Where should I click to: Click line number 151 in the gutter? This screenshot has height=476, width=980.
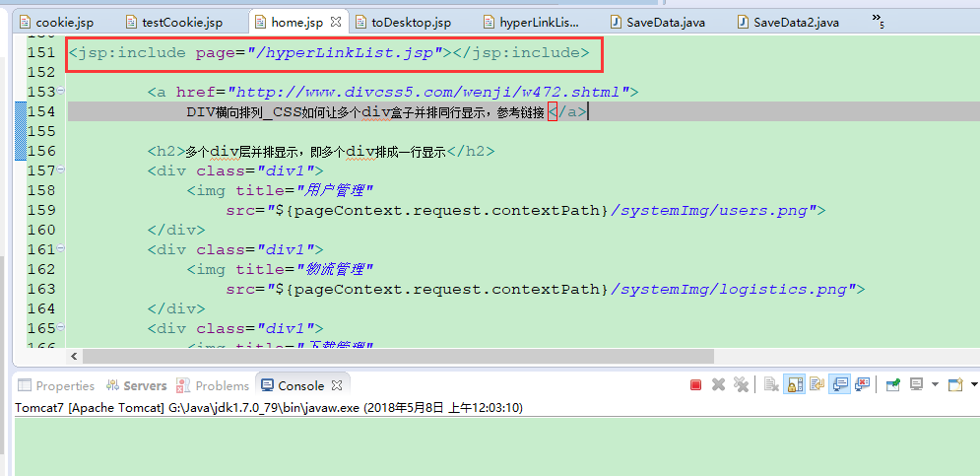coord(41,52)
